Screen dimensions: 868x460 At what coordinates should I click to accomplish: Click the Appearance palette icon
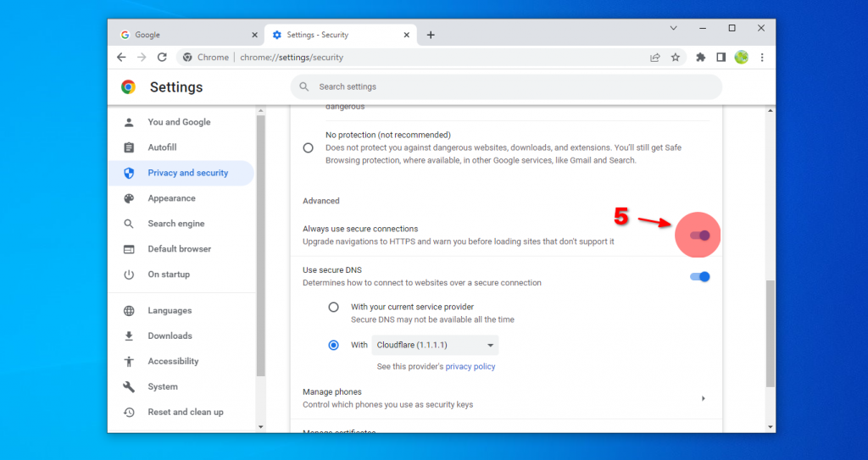point(129,198)
